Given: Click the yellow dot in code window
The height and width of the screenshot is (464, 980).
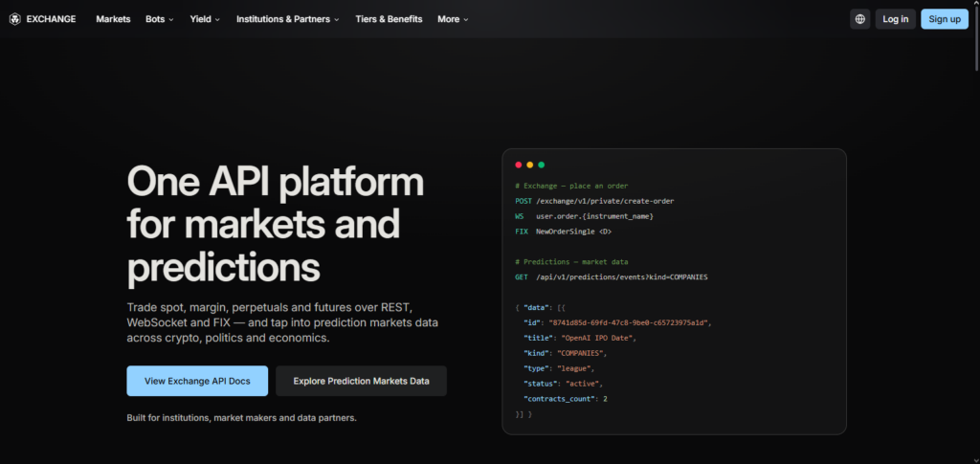Looking at the screenshot, I should pos(530,165).
